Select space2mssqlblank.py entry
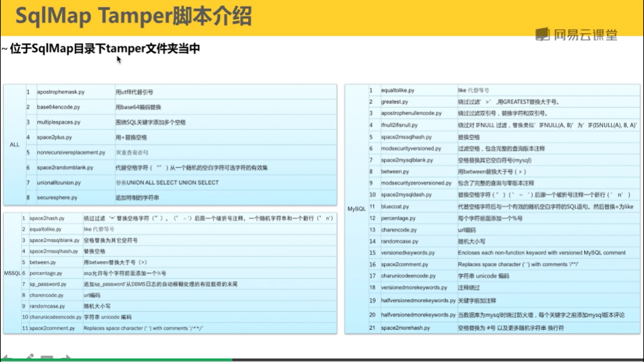 55,240
